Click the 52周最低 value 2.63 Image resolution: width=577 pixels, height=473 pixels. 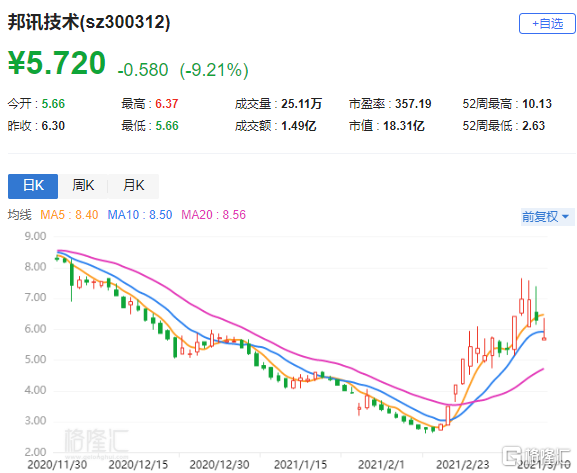[534, 126]
